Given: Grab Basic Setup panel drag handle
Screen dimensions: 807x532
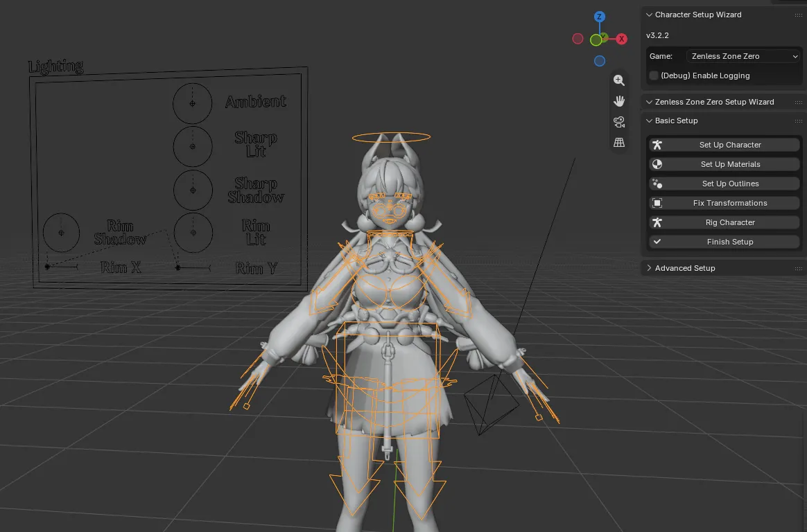Looking at the screenshot, I should (798, 121).
